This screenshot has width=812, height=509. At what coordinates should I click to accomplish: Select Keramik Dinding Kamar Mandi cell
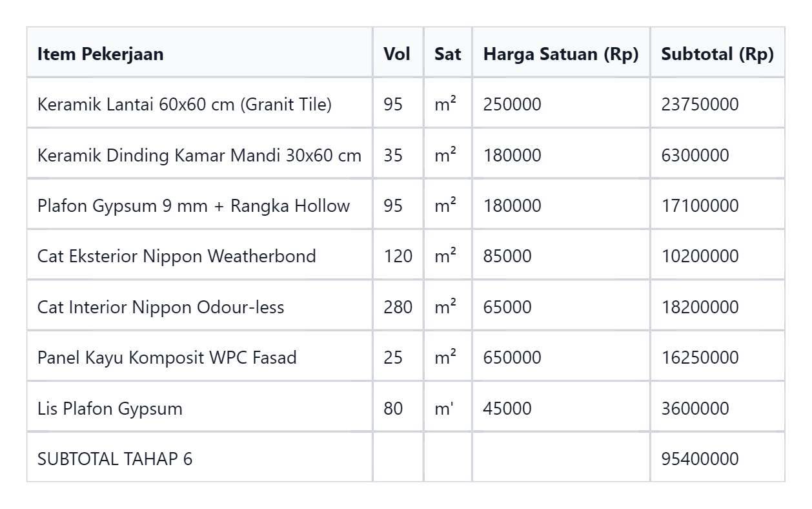point(199,155)
